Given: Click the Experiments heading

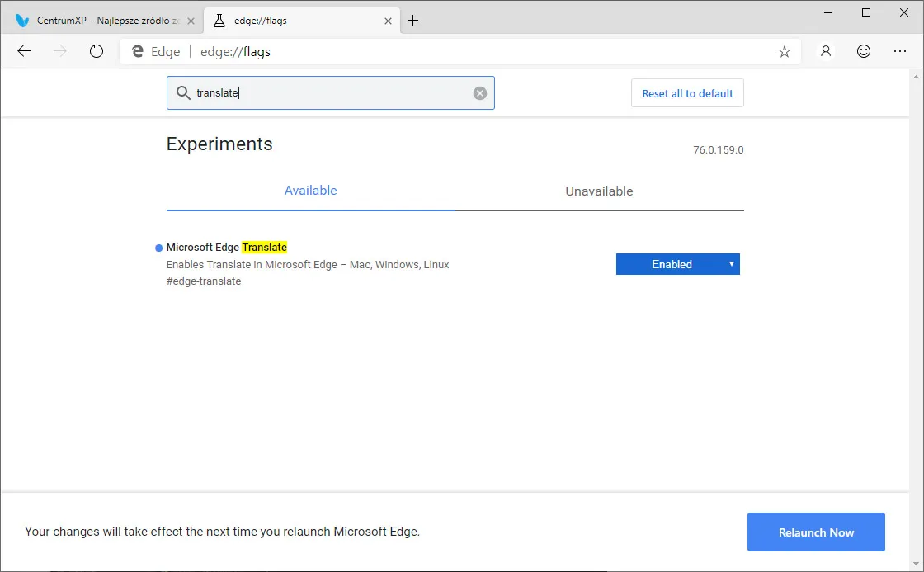Looking at the screenshot, I should click(219, 144).
